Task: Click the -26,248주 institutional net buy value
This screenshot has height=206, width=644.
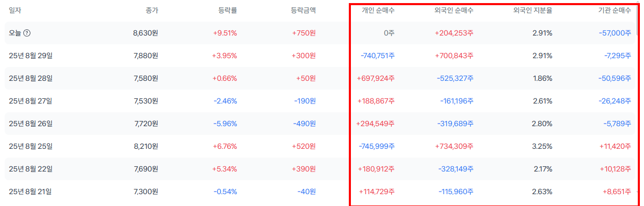Action: (616, 101)
